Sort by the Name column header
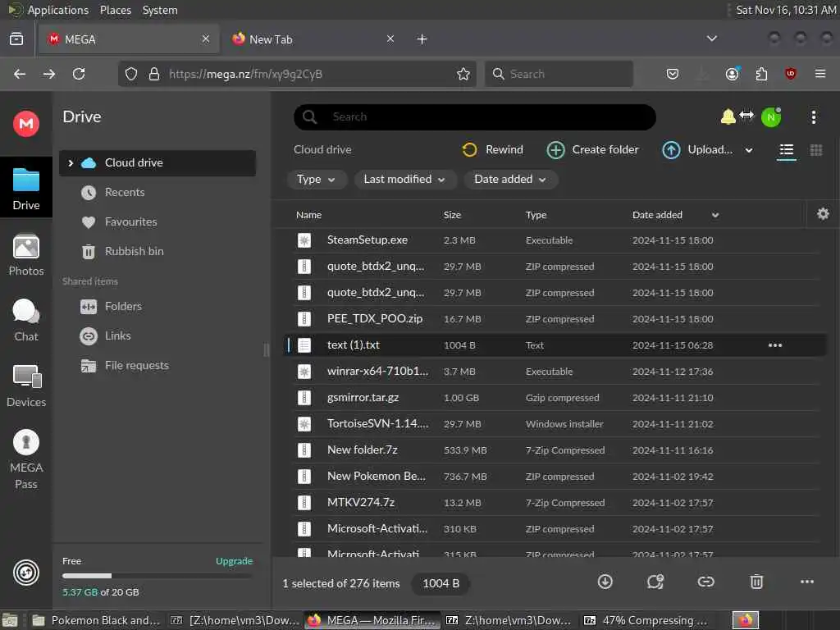Image resolution: width=840 pixels, height=630 pixels. click(x=308, y=215)
